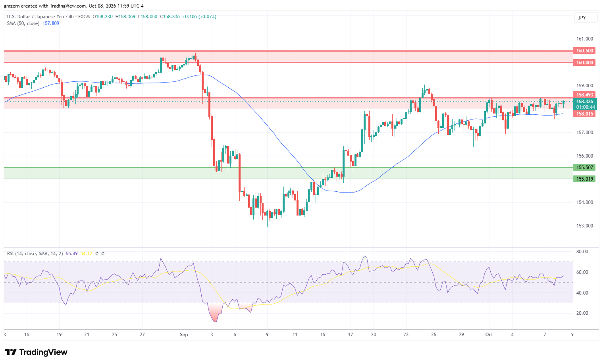The height and width of the screenshot is (364, 603).
Task: Click the 17 date label on the time axis
Action: coord(351,335)
